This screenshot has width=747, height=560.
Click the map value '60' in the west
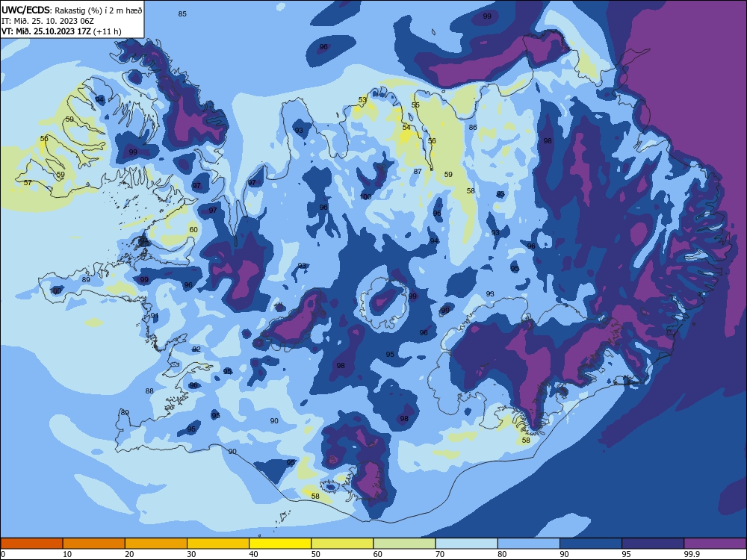point(193,229)
